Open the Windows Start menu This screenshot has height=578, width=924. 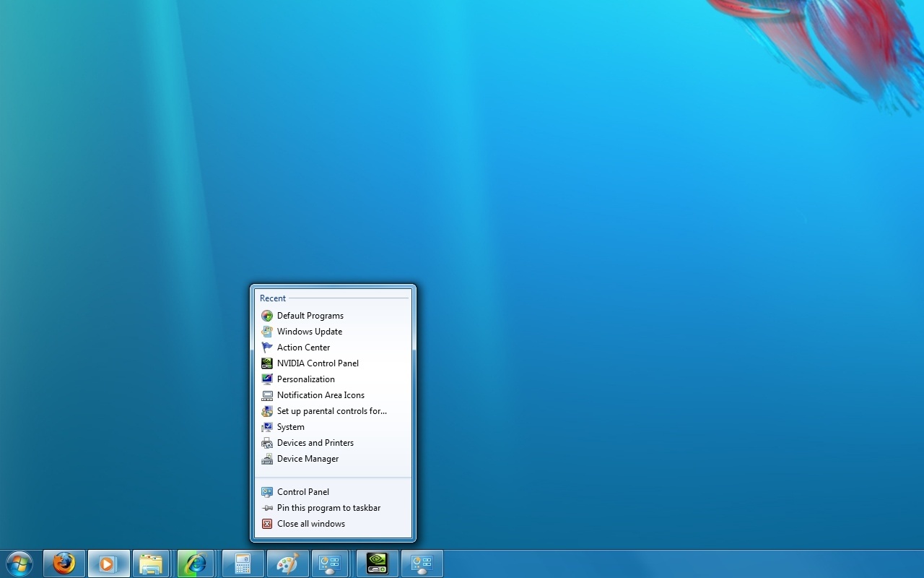[x=19, y=563]
